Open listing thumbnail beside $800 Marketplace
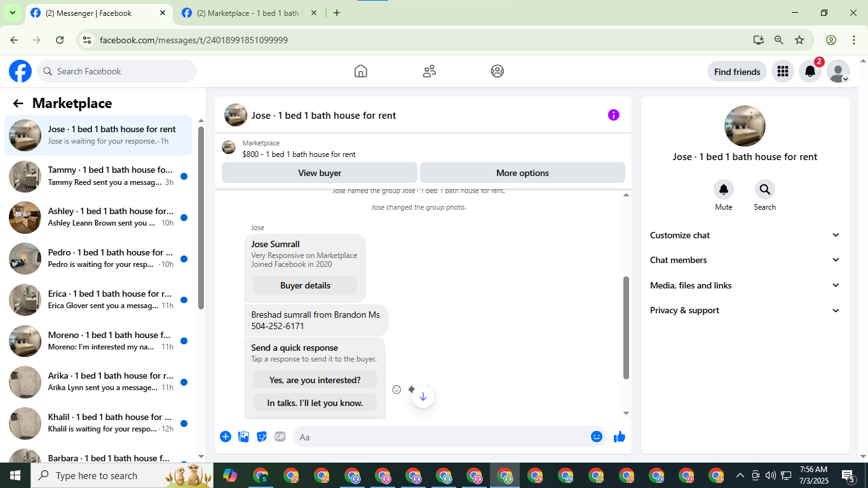The height and width of the screenshot is (488, 868). click(x=229, y=148)
